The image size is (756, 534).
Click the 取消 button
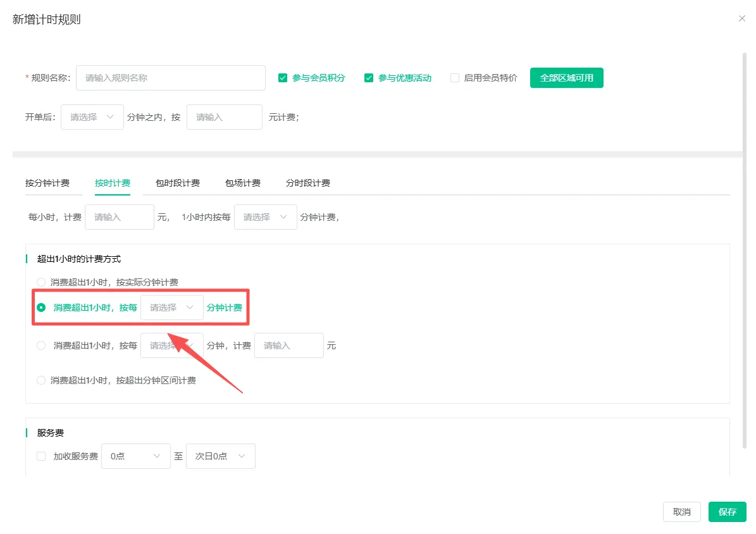coord(681,512)
